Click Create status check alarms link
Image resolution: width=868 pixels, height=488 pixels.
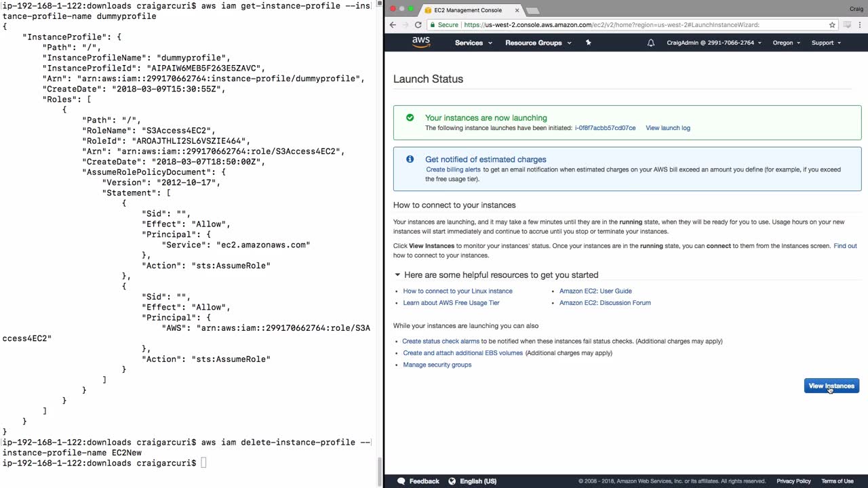point(441,342)
